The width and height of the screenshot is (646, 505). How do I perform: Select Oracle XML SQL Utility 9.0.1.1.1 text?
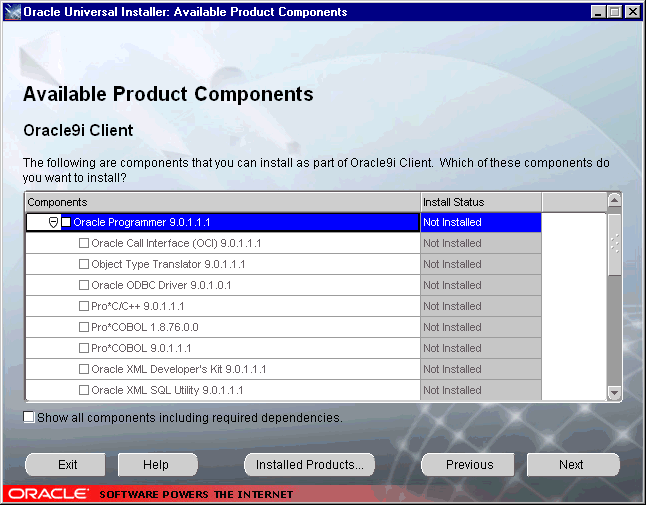(x=167, y=390)
